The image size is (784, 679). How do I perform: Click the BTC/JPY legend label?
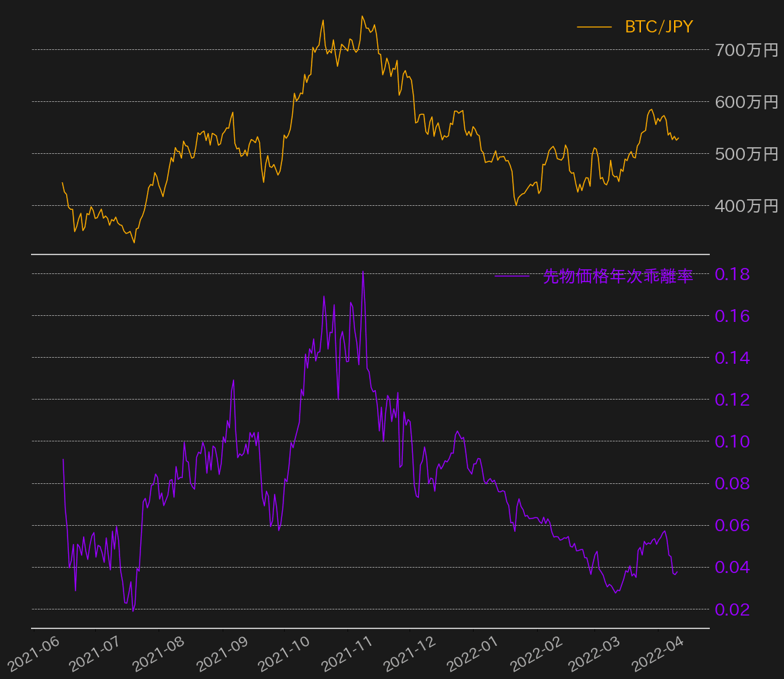[x=659, y=27]
